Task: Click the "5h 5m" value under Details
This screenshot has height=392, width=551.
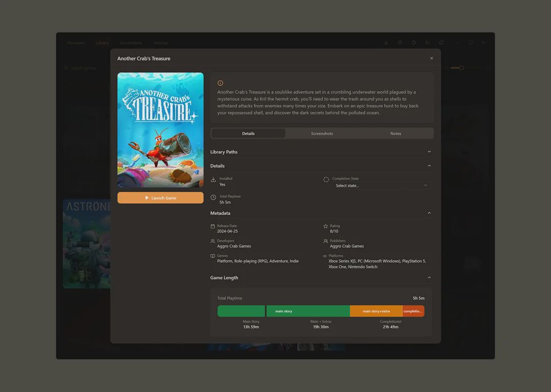Action: tap(226, 203)
